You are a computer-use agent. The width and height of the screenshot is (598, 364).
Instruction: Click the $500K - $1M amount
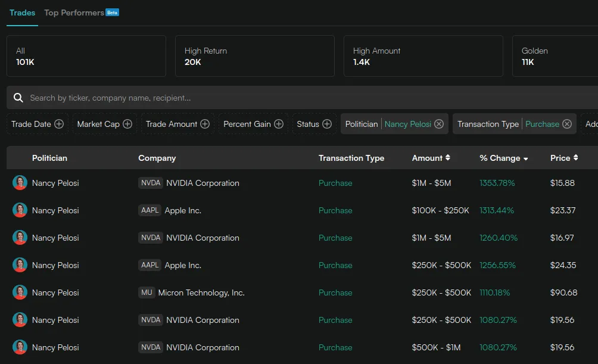click(437, 347)
